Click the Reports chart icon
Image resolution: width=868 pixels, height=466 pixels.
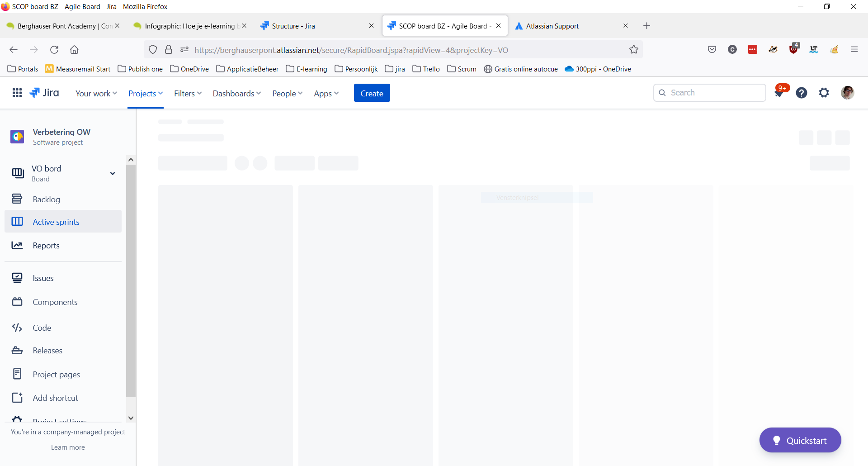[x=17, y=245]
